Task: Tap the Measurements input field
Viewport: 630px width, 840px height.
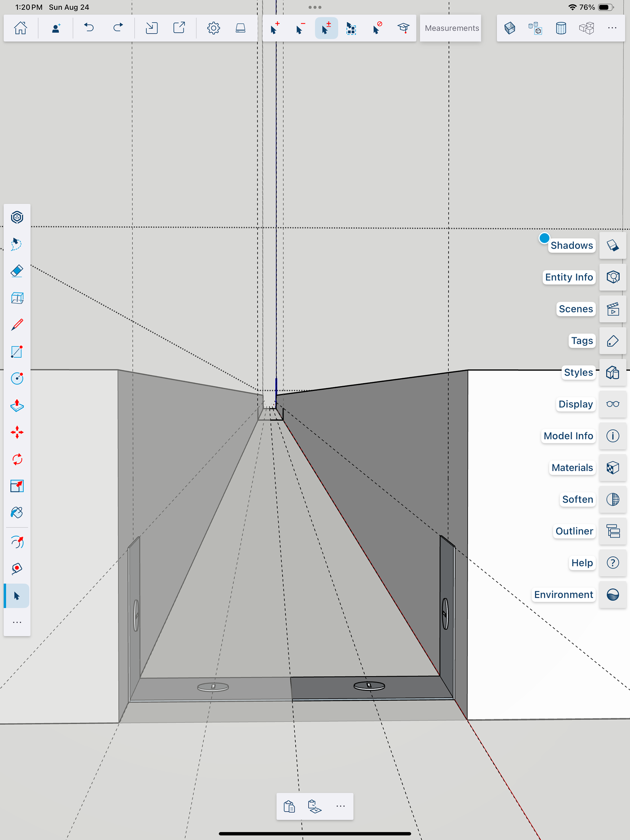Action: pos(451,28)
